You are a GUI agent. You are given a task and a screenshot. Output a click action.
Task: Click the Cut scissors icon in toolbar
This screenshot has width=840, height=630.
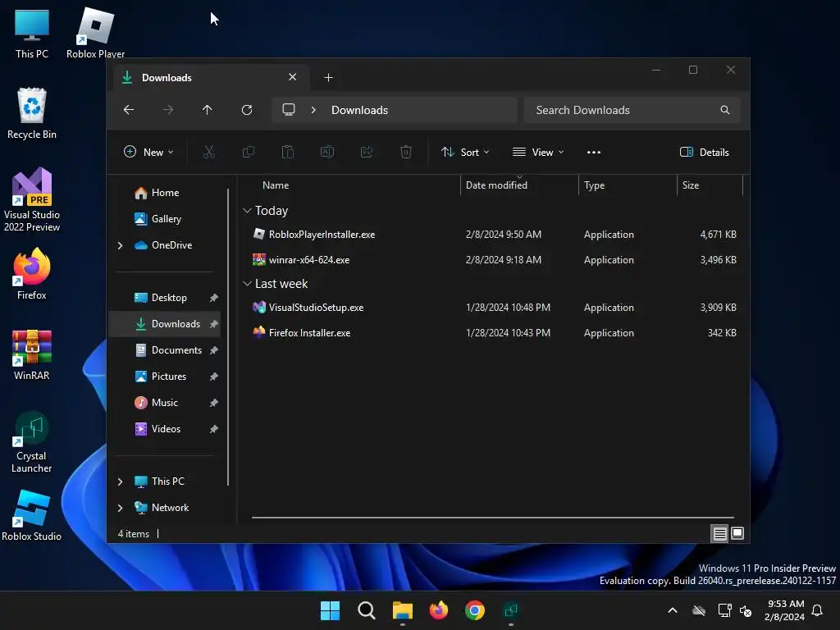pos(209,152)
